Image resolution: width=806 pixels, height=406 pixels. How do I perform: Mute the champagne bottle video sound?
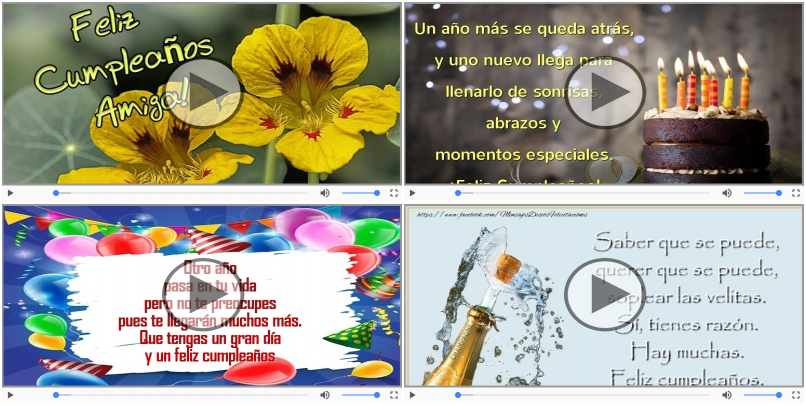coord(727,395)
